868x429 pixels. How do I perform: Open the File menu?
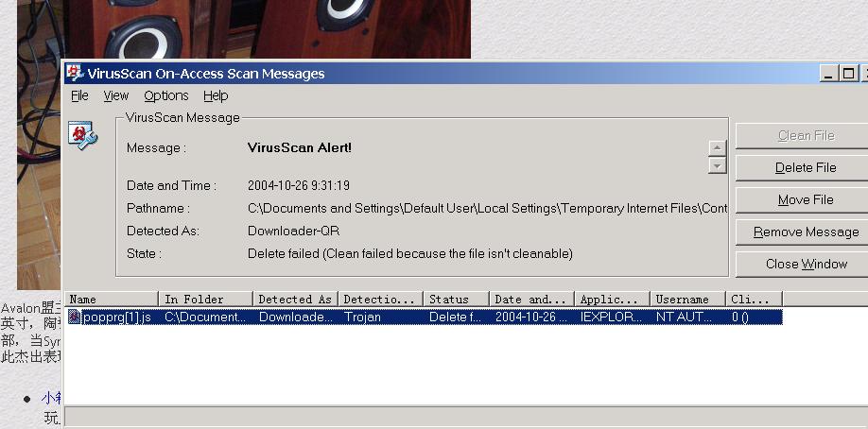tap(79, 95)
